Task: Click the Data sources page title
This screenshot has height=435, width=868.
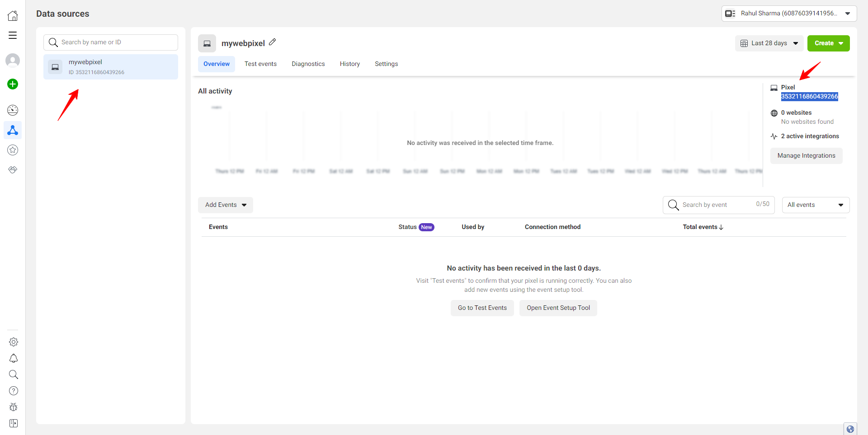Action: pyautogui.click(x=63, y=14)
